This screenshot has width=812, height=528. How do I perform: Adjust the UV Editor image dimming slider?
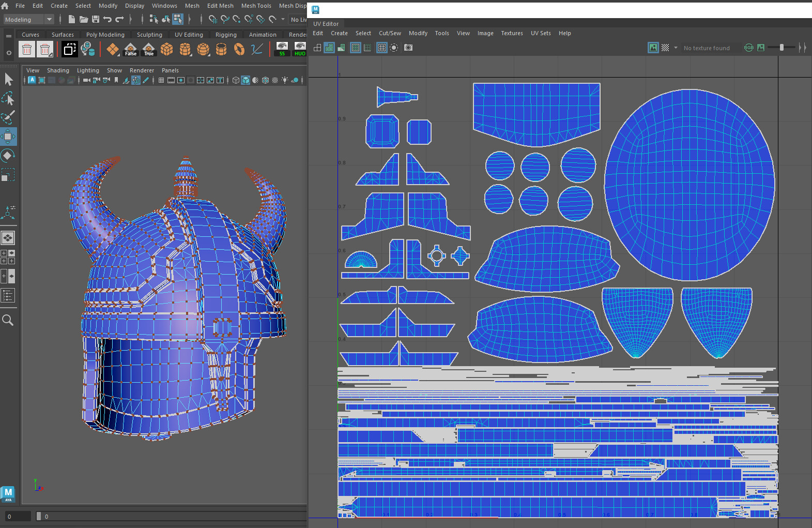tap(782, 48)
